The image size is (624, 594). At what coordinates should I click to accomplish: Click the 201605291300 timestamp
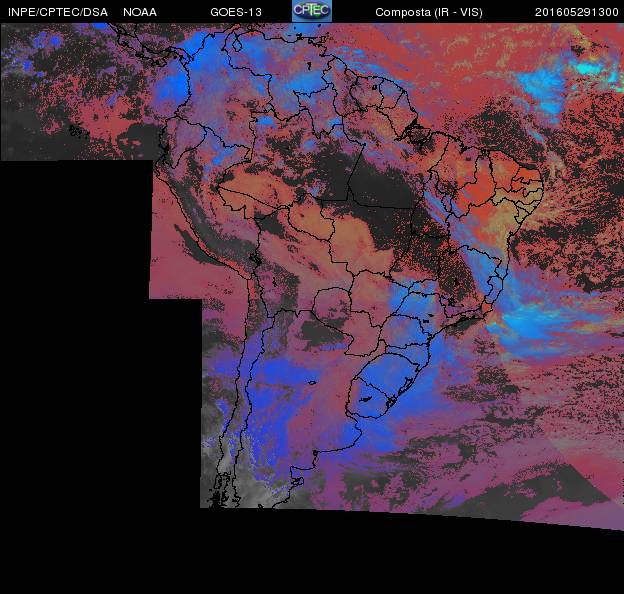(577, 12)
